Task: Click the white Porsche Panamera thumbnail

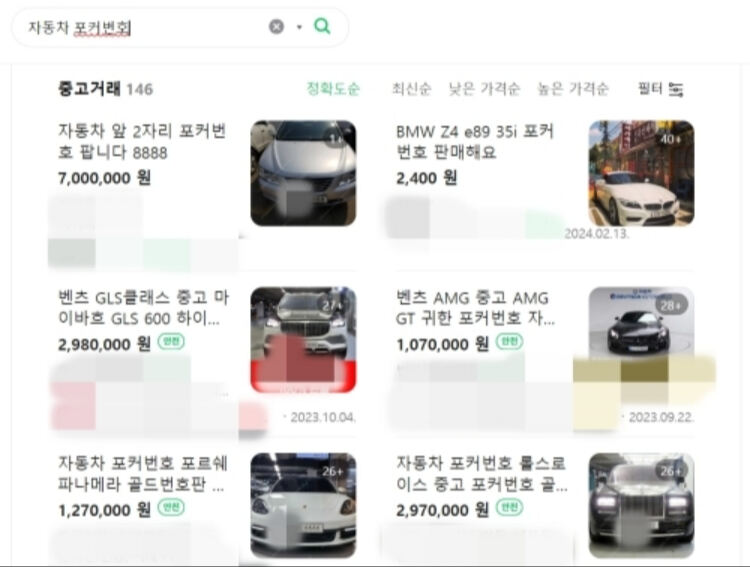Action: tap(303, 505)
